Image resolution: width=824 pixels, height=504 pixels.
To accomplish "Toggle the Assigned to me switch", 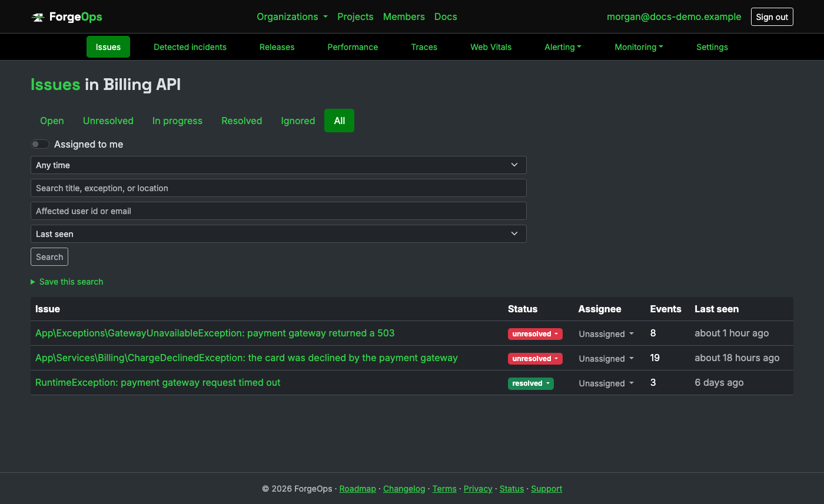I will click(x=40, y=144).
